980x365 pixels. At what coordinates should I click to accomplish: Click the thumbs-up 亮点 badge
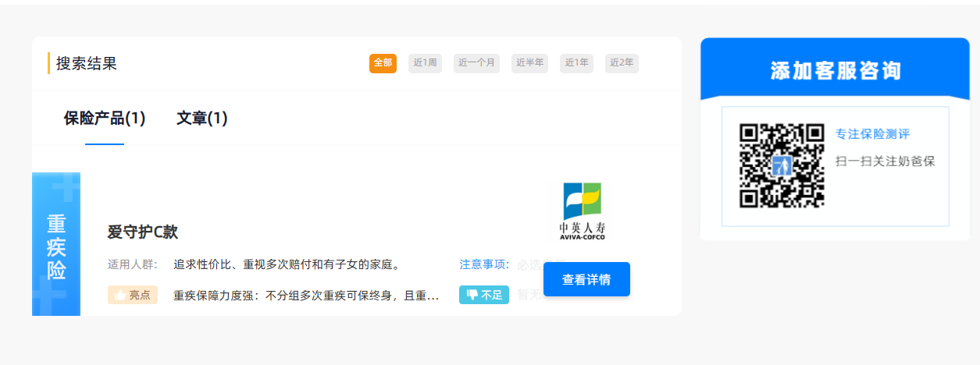coord(133,295)
